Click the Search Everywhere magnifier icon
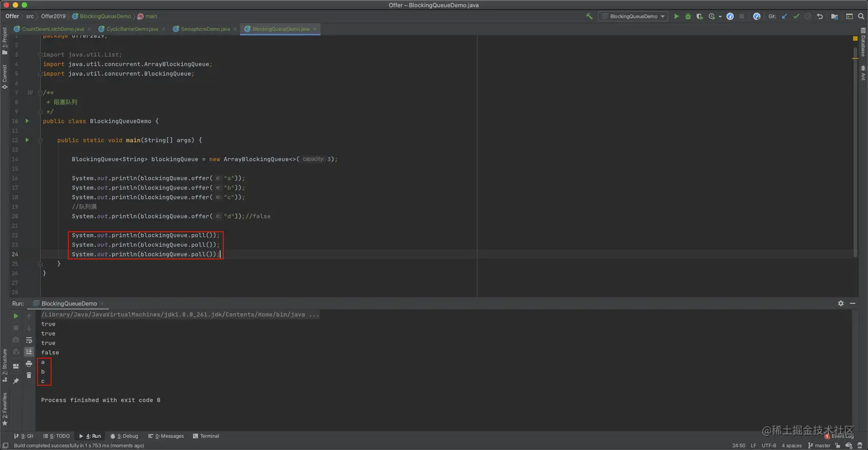This screenshot has height=450, width=868. coord(861,17)
